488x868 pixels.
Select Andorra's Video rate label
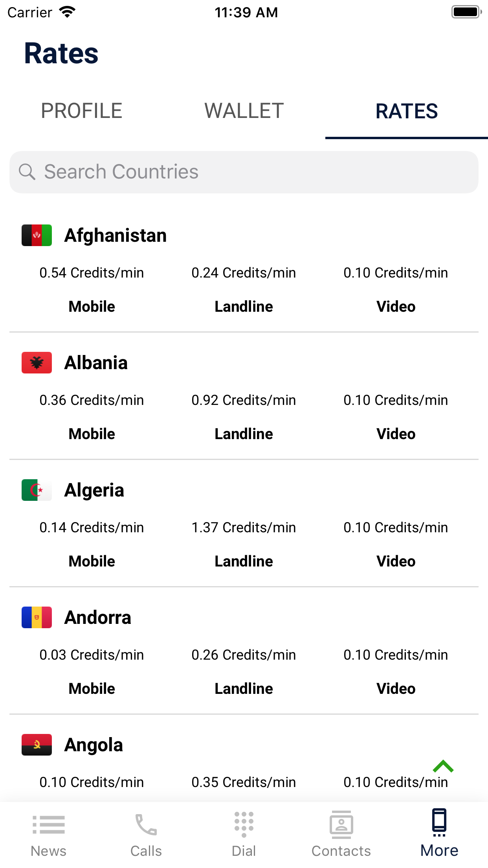(x=396, y=689)
